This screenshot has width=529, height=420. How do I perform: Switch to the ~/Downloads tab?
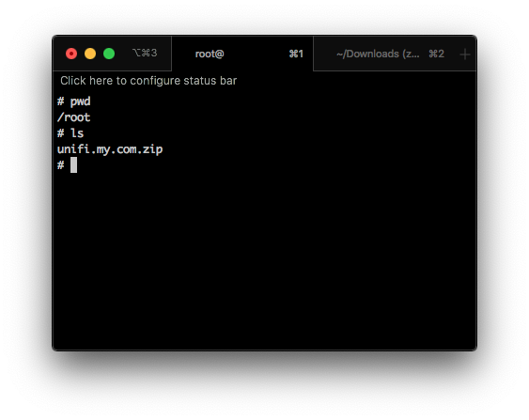384,54
